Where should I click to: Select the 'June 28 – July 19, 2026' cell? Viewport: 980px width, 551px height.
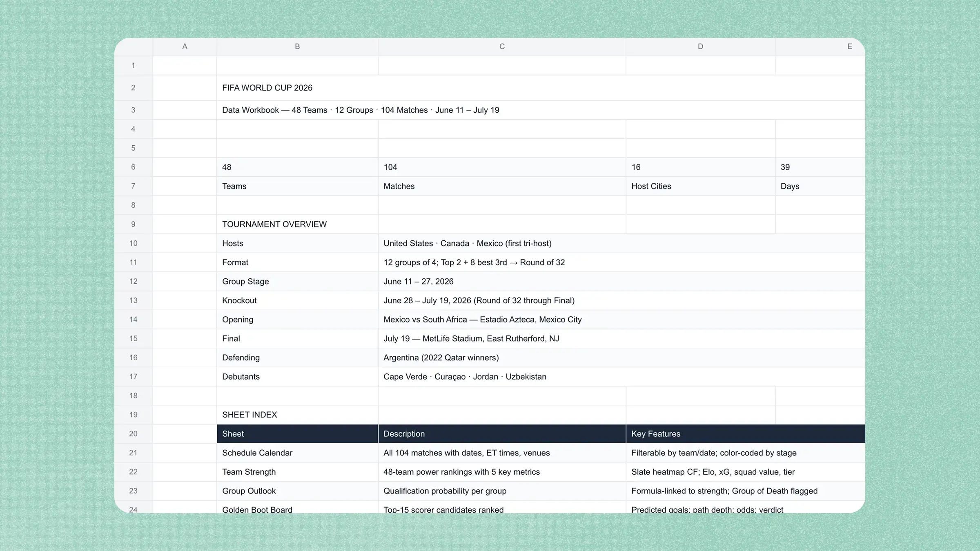[621, 300]
